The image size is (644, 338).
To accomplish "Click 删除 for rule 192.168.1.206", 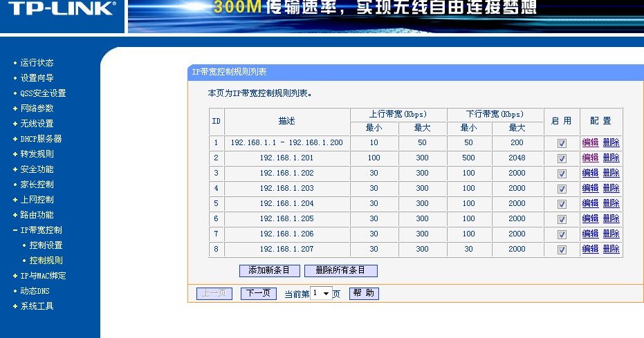I will (611, 234).
